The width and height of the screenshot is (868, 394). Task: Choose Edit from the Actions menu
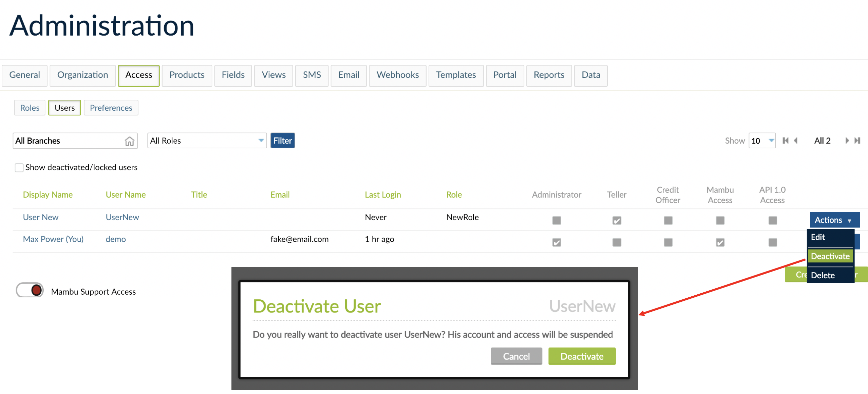818,237
